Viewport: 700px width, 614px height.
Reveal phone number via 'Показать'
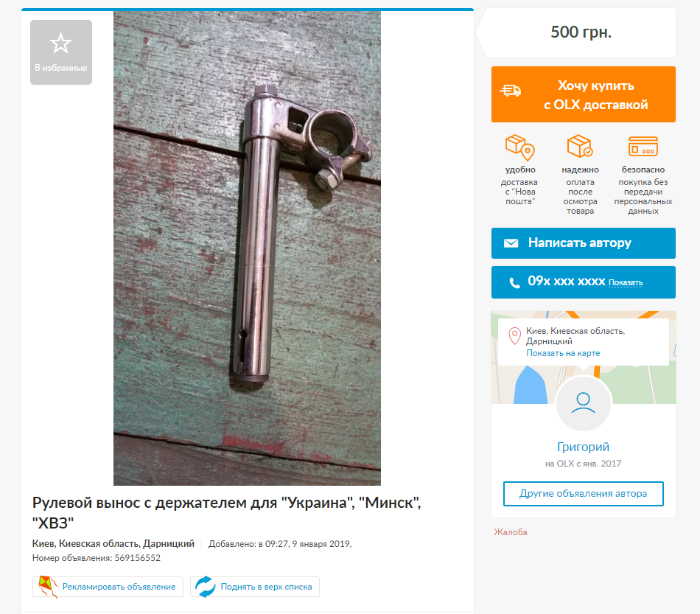pos(626,282)
